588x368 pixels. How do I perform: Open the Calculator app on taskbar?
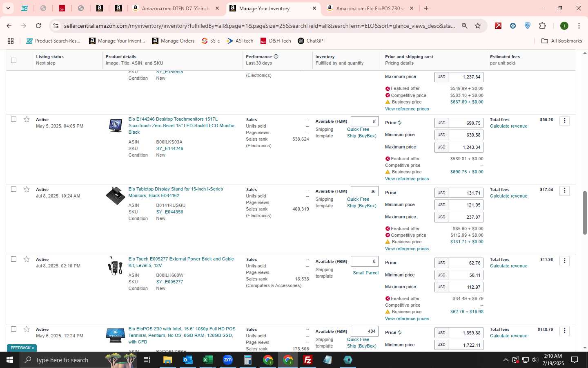(247, 360)
